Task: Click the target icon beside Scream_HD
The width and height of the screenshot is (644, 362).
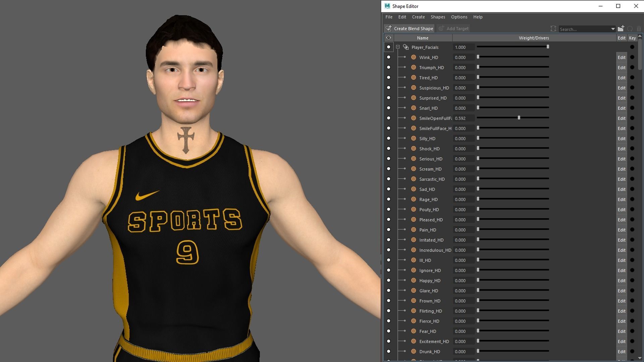Action: [414, 169]
